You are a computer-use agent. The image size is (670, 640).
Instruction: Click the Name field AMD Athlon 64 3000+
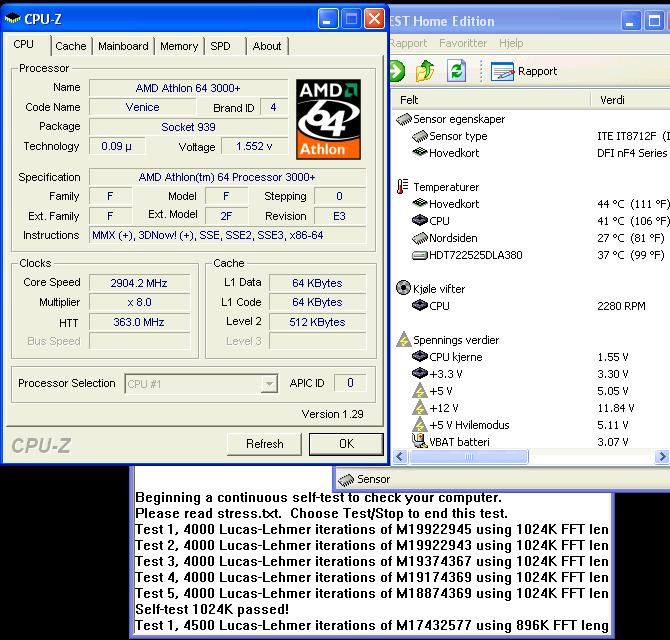[188, 88]
